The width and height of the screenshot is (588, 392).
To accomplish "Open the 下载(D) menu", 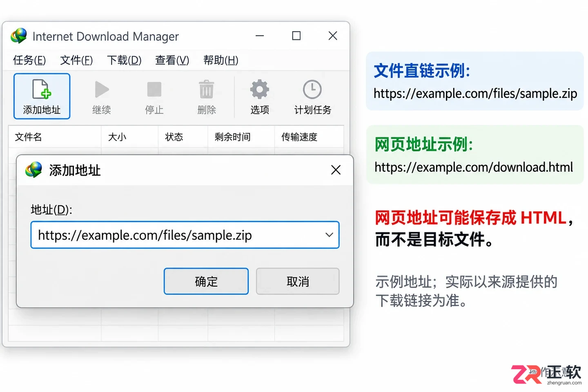I will point(124,60).
